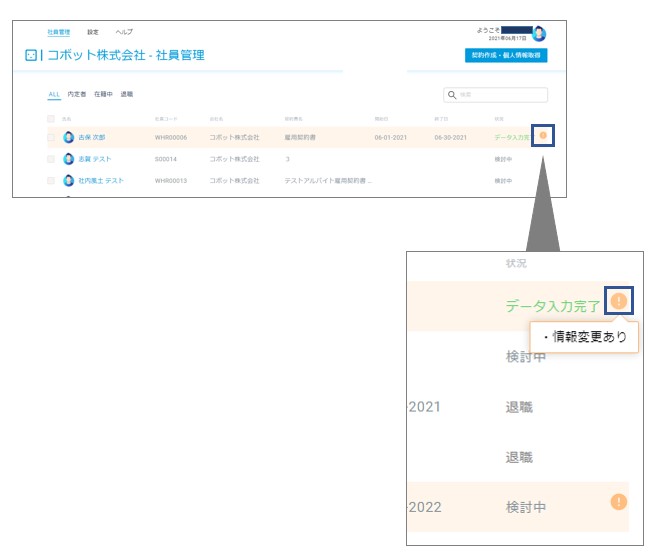
Task: Select the 退職 filter tab
Action: [x=127, y=94]
